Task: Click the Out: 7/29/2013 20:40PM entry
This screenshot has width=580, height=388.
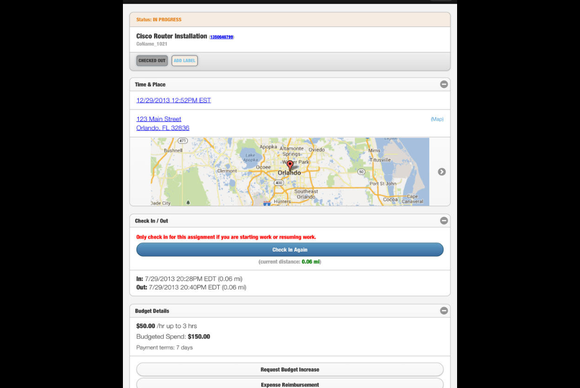Action: [191, 287]
